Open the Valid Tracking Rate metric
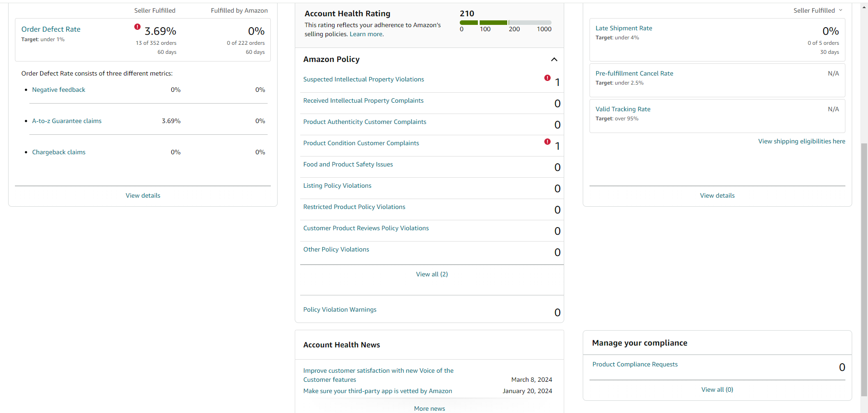This screenshot has width=868, height=413. coord(623,109)
